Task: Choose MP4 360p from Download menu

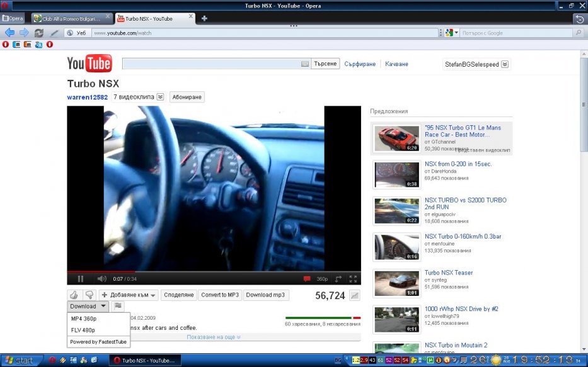Action: [x=84, y=319]
